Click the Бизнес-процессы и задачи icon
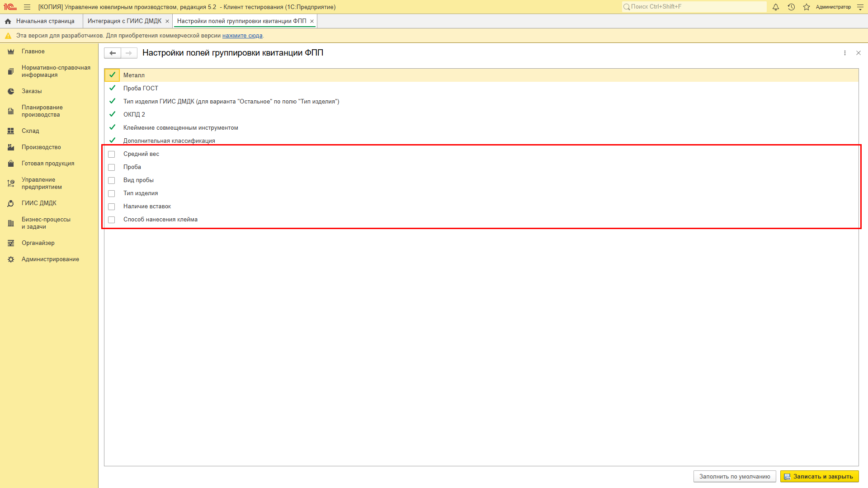Viewport: 868px width, 488px height. (11, 223)
